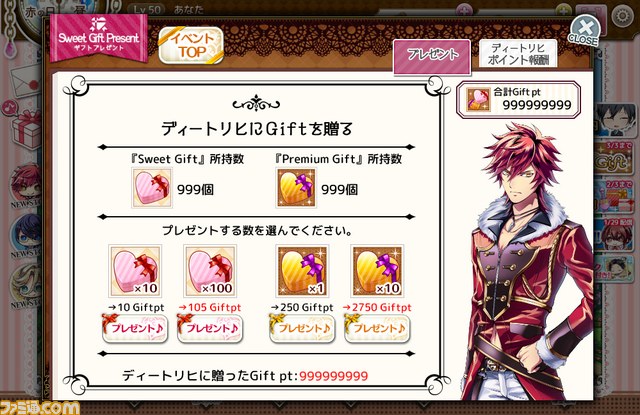This screenshot has height=415, width=640.
Task: Click Present button under 10 Giftpt
Action: pyautogui.click(x=135, y=328)
